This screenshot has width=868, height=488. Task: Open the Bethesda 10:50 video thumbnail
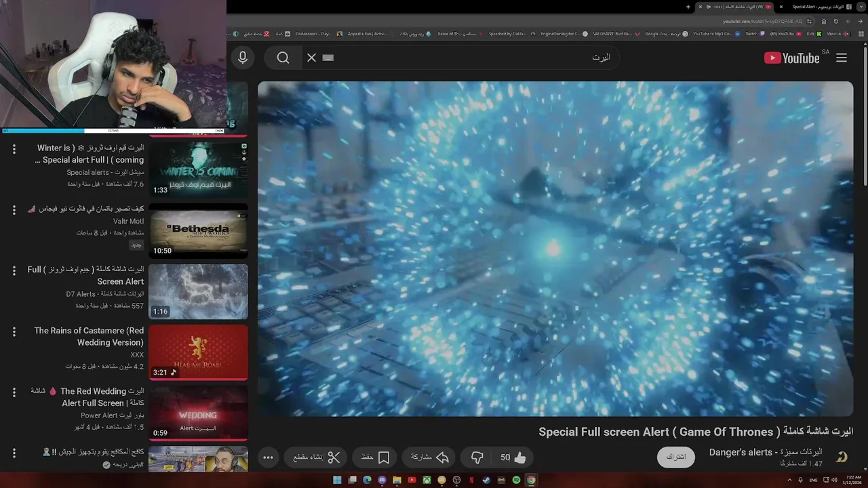tap(198, 230)
